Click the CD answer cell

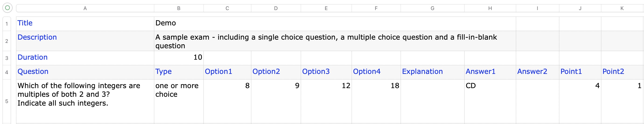tap(490, 101)
